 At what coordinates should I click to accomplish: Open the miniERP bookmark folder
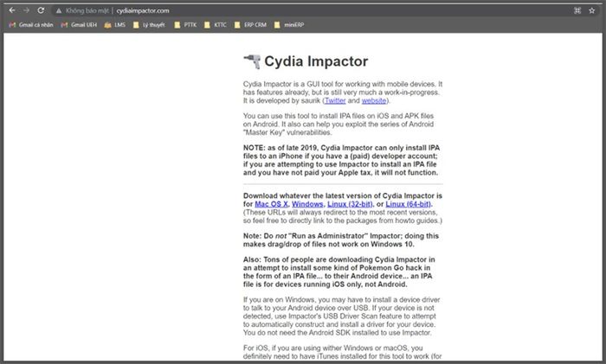point(289,25)
